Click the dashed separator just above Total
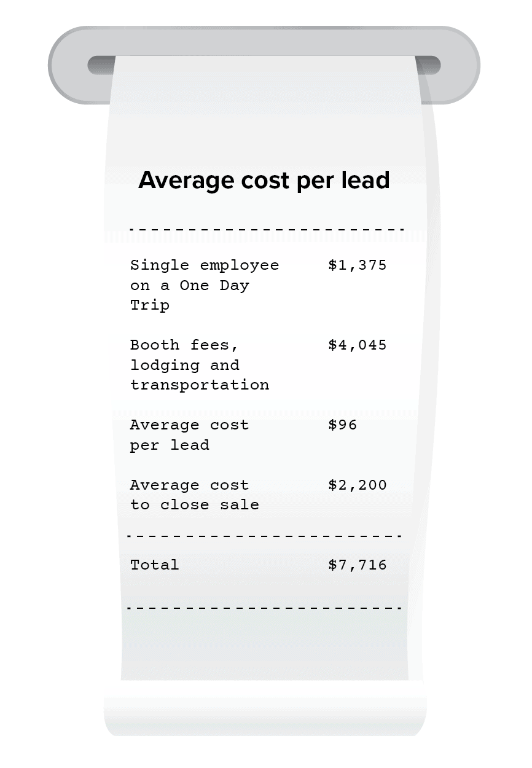This screenshot has width=532, height=768. 264,536
